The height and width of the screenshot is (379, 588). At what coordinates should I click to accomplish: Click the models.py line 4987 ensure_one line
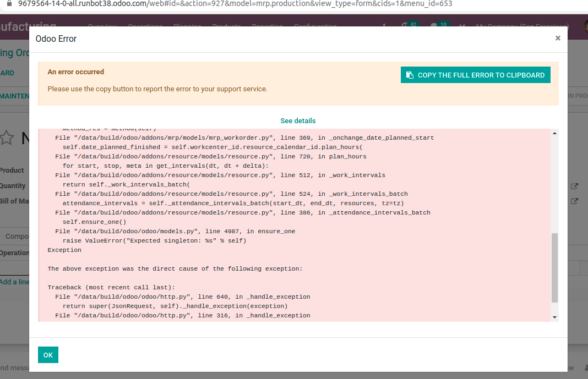click(x=175, y=232)
